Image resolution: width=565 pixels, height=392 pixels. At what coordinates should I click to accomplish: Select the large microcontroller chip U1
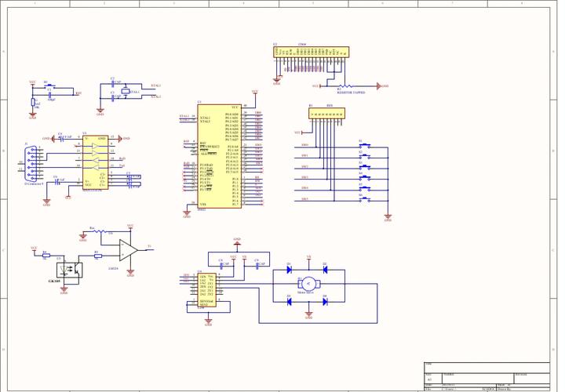(x=219, y=156)
